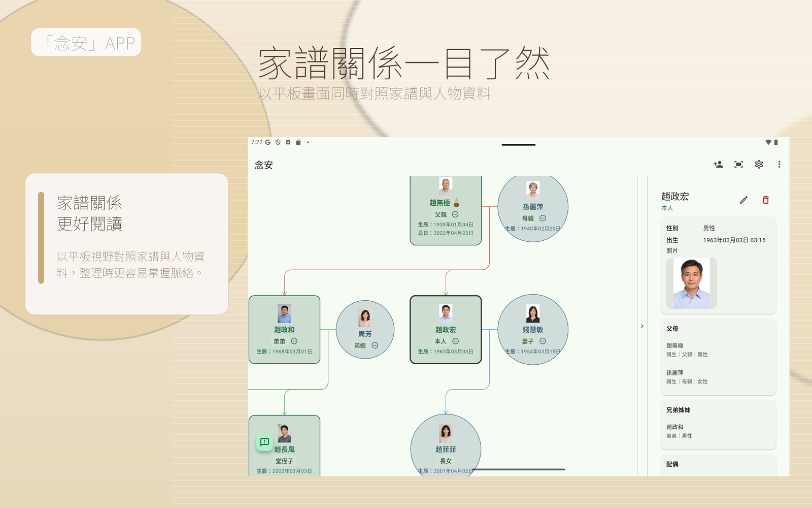This screenshot has height=508, width=812.
Task: Open the note bubble on 趙長風's card
Action: click(264, 441)
